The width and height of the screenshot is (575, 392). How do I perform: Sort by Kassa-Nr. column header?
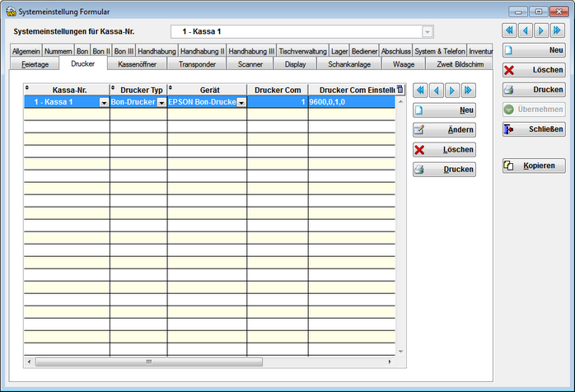[x=67, y=90]
